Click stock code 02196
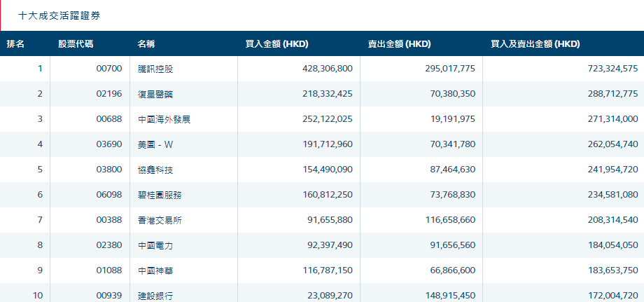 click(x=109, y=94)
